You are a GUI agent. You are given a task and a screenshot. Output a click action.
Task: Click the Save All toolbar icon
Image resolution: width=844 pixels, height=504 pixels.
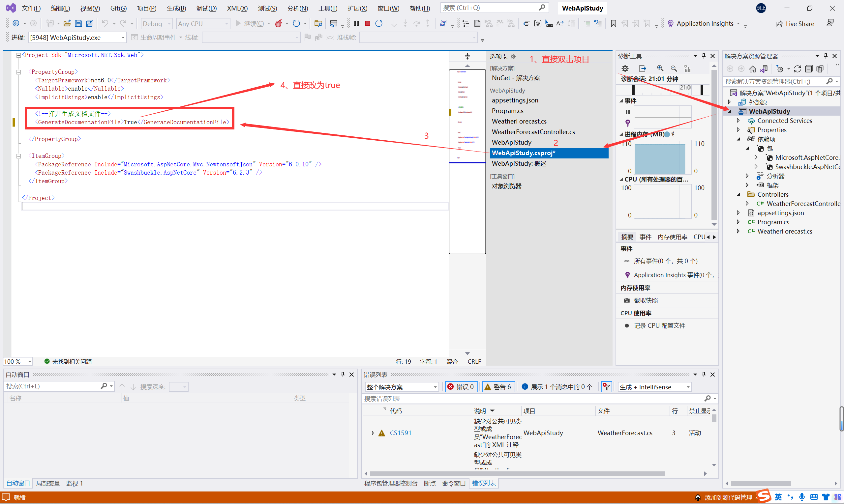pos(89,23)
